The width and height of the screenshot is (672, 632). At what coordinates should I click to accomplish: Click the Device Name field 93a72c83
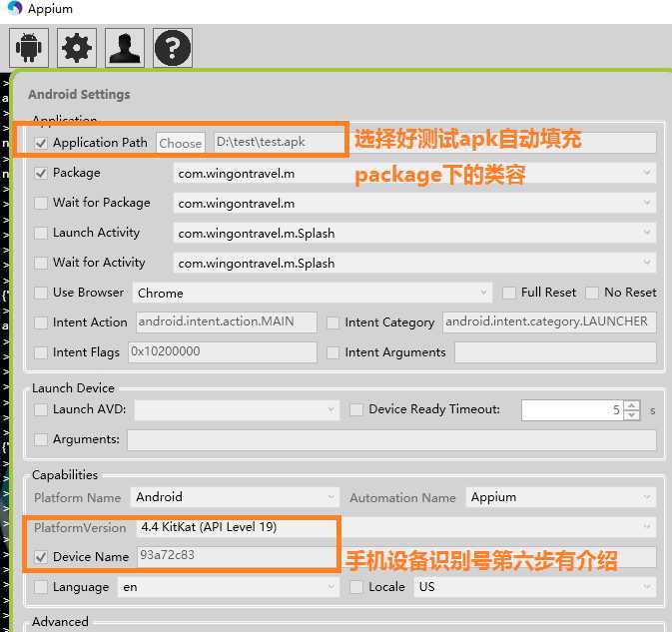point(396,557)
